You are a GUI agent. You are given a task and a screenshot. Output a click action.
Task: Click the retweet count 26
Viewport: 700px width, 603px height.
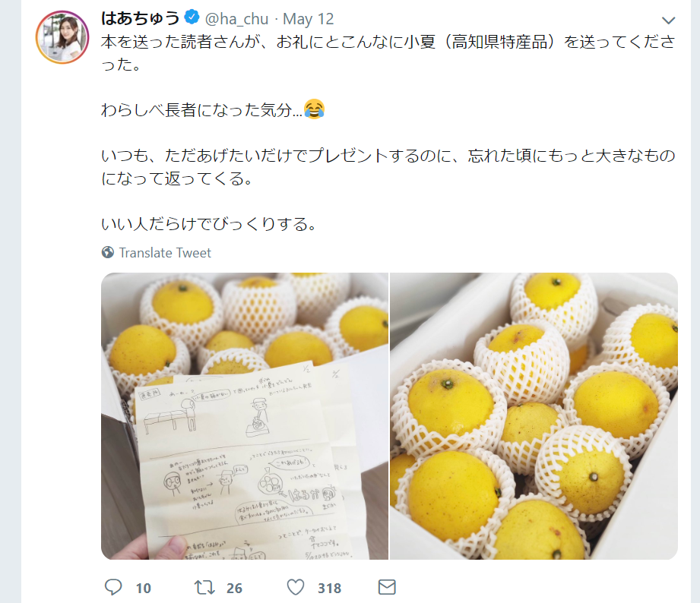(234, 589)
